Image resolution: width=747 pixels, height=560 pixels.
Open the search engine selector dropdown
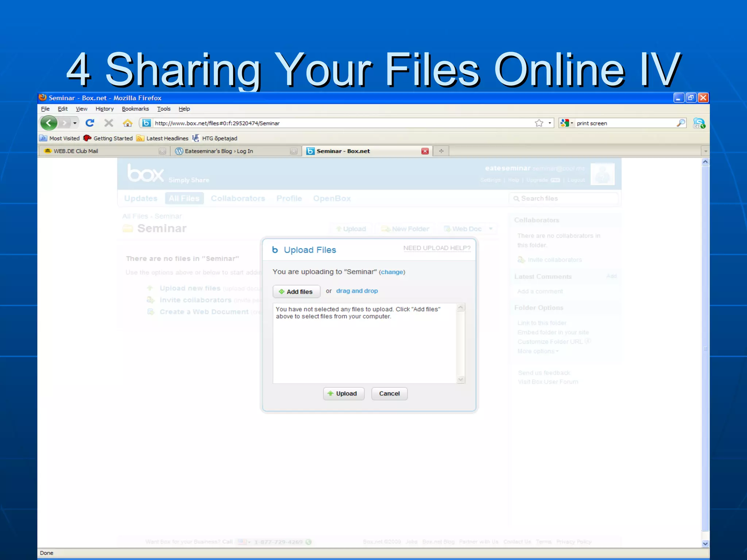pos(567,123)
